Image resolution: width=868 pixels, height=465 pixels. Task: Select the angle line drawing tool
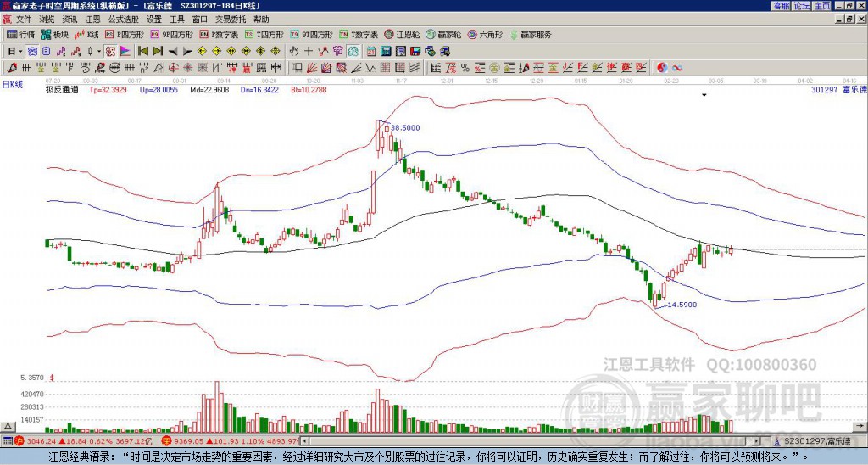pyautogui.click(x=355, y=68)
